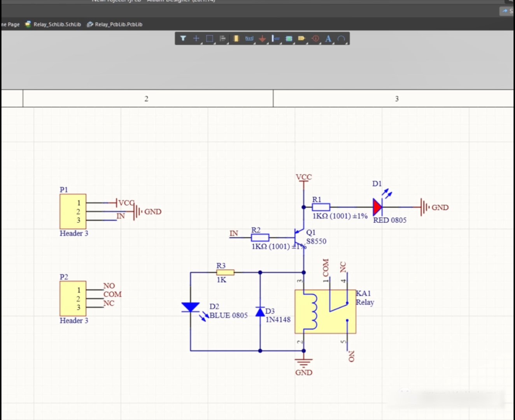Select the KA1 relay yellow body
Image resolution: width=515 pixels, height=420 pixels.
point(325,311)
